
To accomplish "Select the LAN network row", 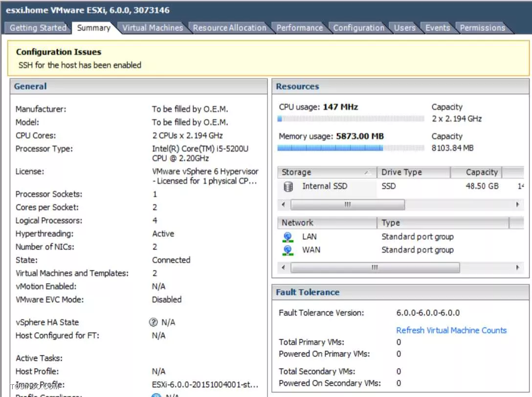I will coord(400,237).
